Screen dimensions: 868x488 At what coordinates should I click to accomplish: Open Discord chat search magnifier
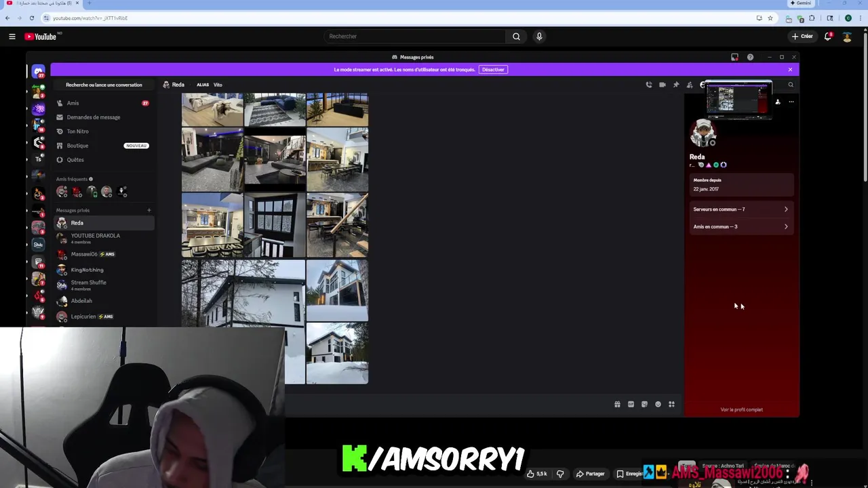point(791,85)
